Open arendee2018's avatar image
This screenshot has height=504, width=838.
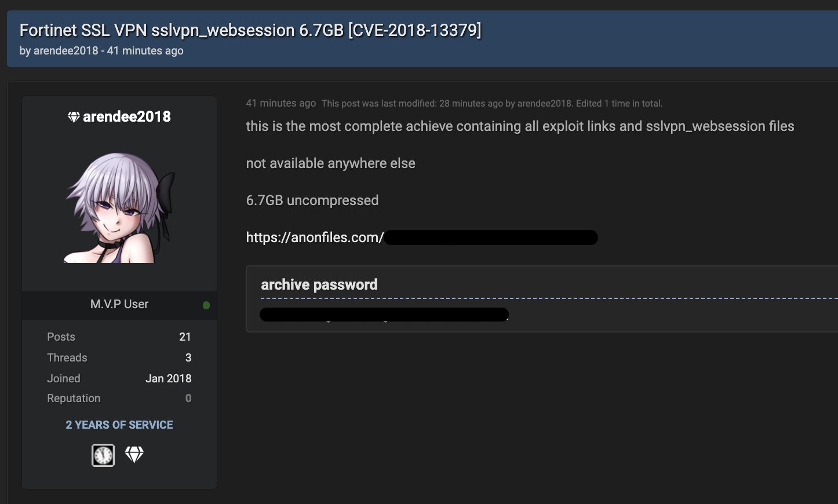coord(119,207)
